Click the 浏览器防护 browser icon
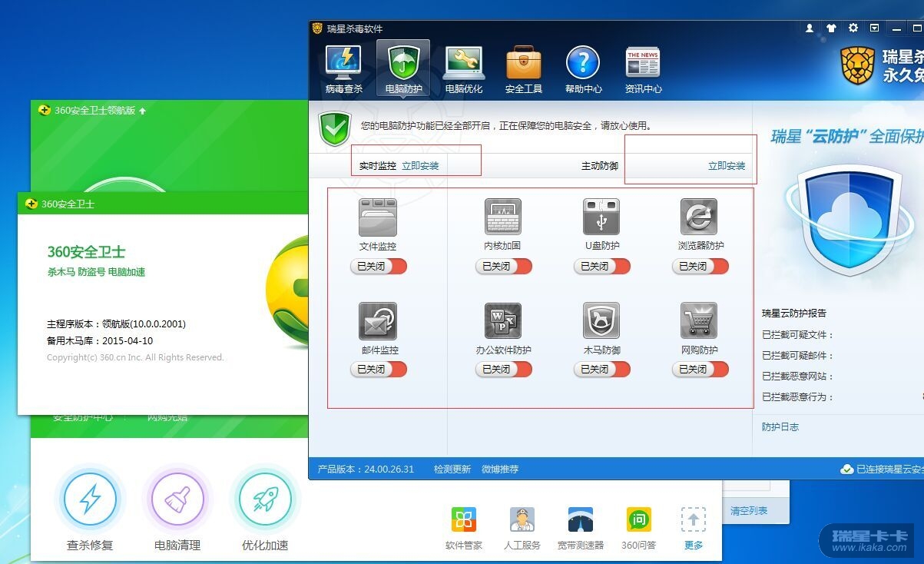 point(699,217)
